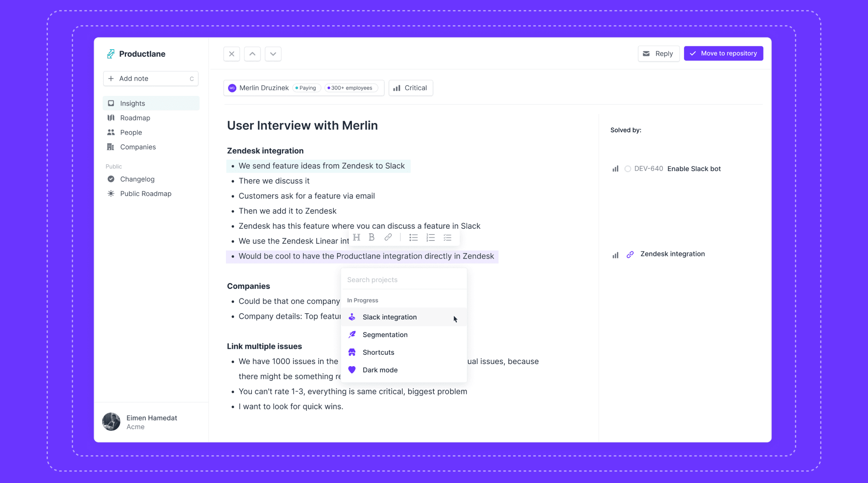The image size is (868, 483).
Task: Click the User Interview with Merlin title
Action: pos(302,125)
